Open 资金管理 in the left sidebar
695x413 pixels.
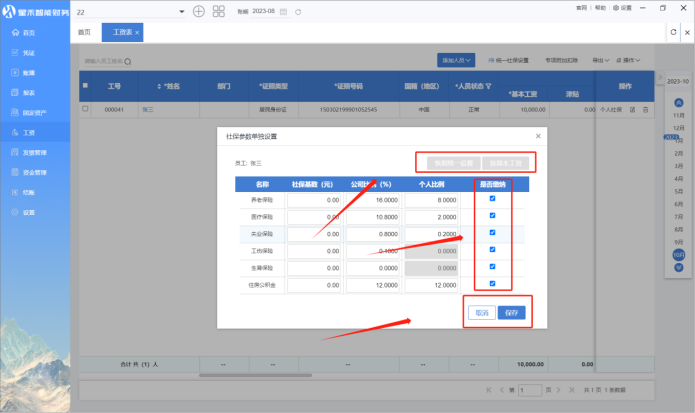[x=34, y=172]
